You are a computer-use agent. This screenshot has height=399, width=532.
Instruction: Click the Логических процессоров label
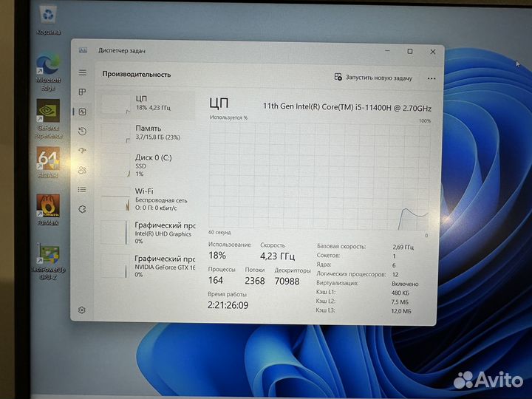point(351,274)
